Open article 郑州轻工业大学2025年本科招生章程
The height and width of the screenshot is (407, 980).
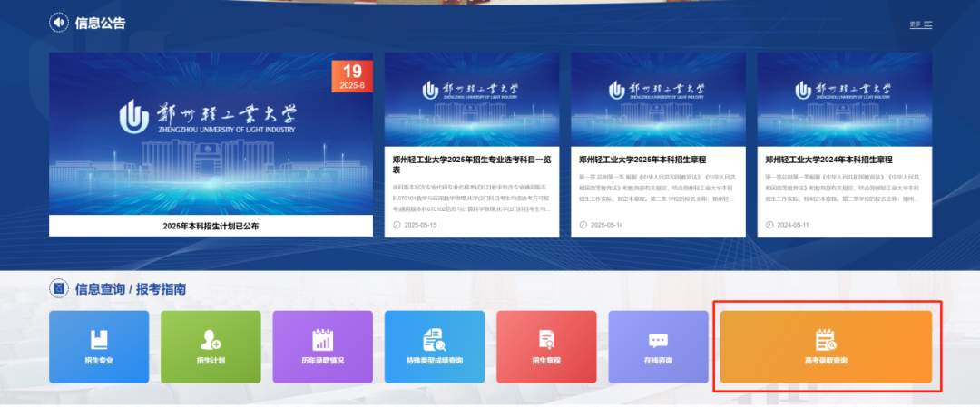(x=642, y=160)
